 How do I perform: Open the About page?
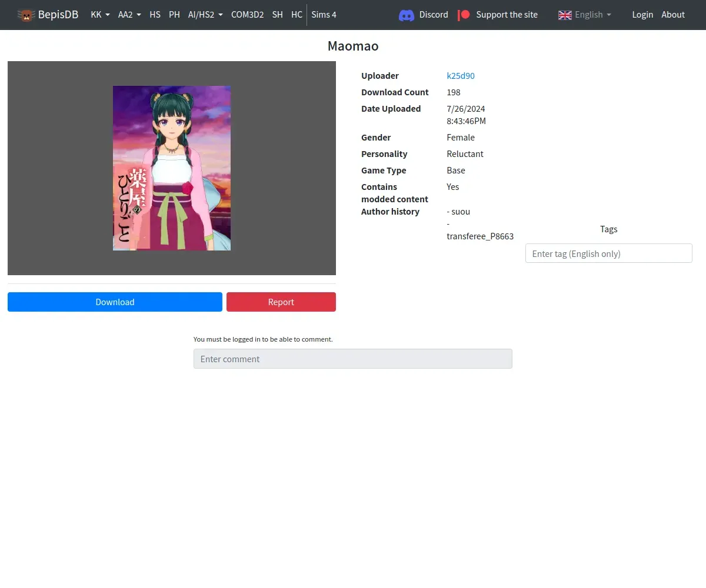(x=673, y=15)
